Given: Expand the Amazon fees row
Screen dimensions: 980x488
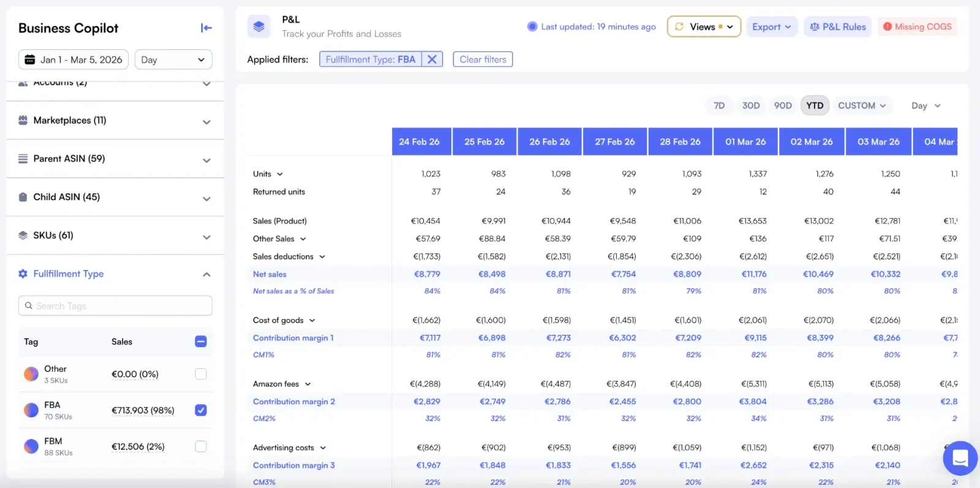Looking at the screenshot, I should point(307,384).
